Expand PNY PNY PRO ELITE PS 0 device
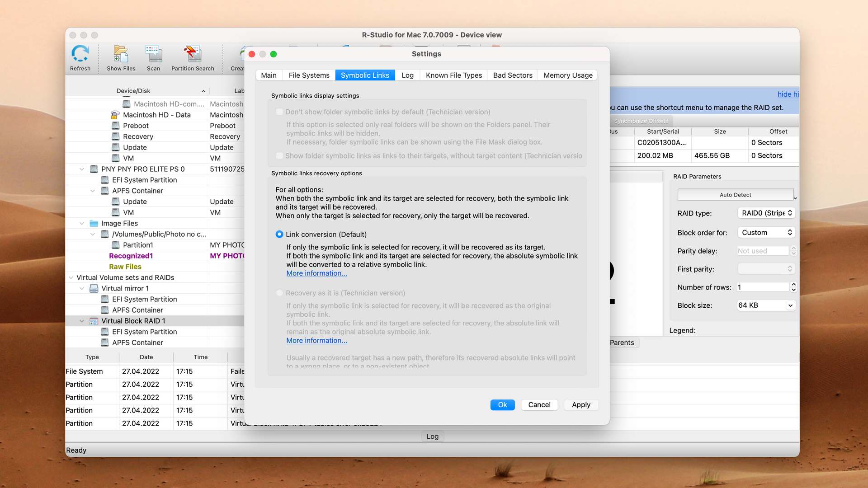Screen dimensions: 868x488 coord(80,169)
